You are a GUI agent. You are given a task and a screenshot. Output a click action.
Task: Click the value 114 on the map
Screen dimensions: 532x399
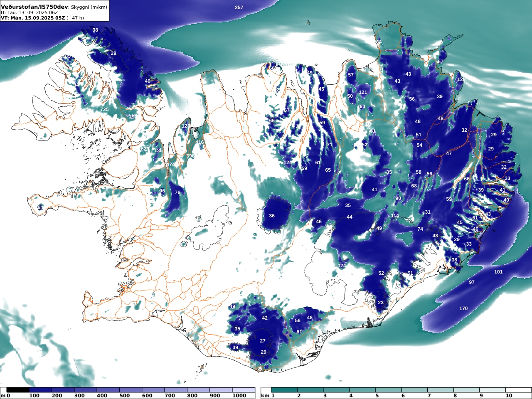coord(395,216)
